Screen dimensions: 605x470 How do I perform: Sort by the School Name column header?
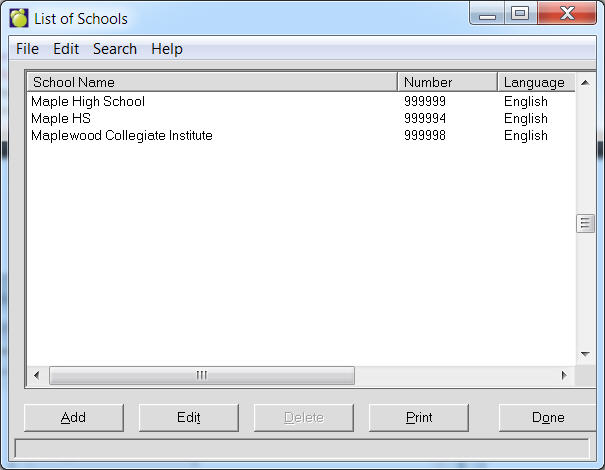212,82
